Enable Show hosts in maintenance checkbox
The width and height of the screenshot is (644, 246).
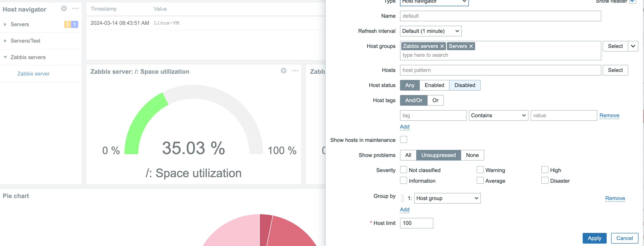(x=403, y=139)
